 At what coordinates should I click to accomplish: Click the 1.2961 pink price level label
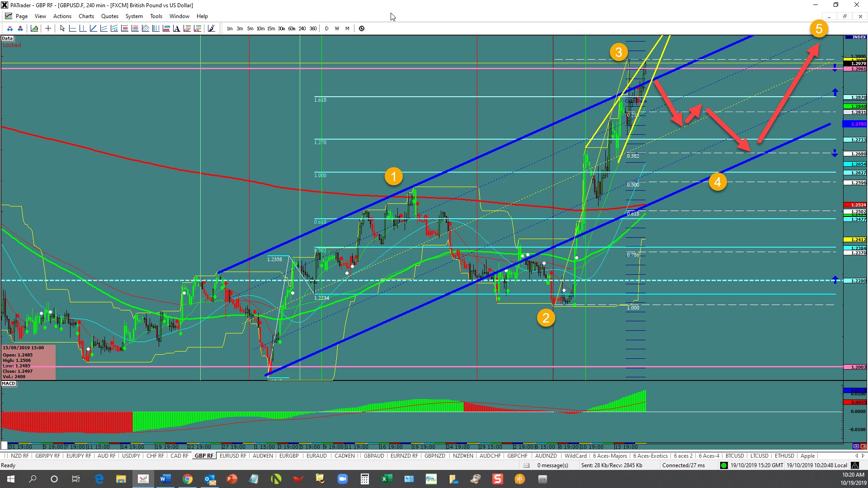(855, 69)
